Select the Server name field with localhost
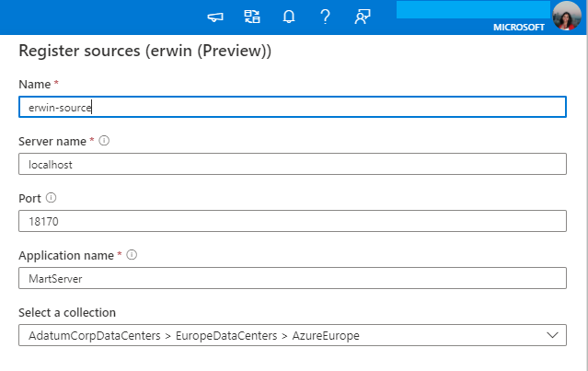Image resolution: width=588 pixels, height=371 pixels. click(293, 164)
